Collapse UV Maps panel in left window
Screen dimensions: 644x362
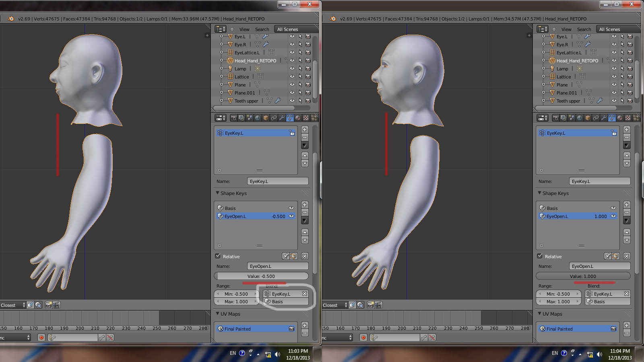218,314
